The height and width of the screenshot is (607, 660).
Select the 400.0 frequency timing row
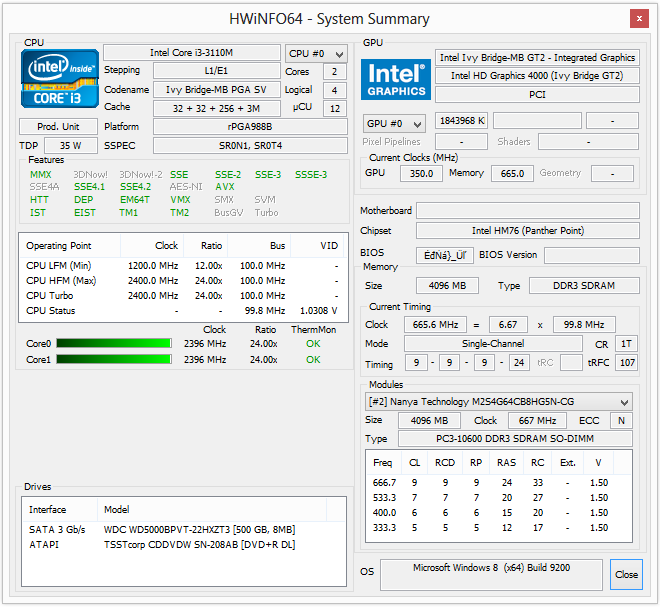(x=499, y=513)
